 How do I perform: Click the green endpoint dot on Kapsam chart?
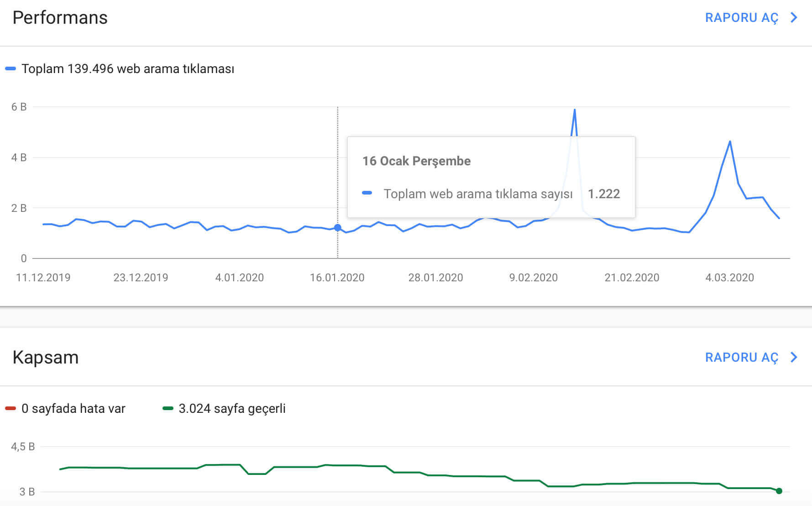pos(779,491)
